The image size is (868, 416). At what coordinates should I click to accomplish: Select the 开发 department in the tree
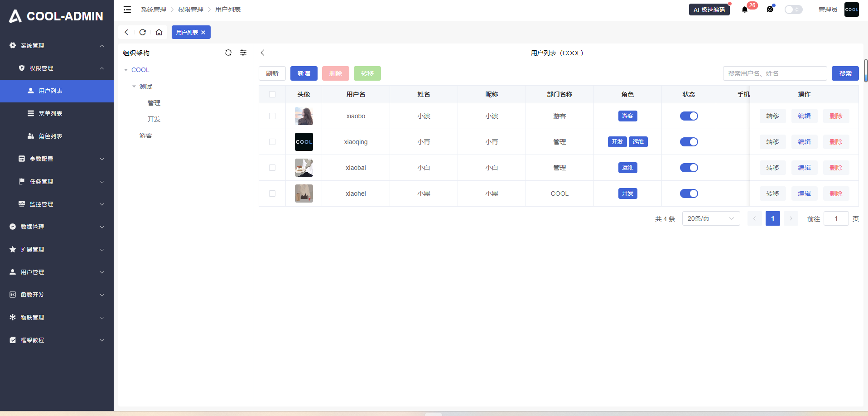[x=154, y=119]
